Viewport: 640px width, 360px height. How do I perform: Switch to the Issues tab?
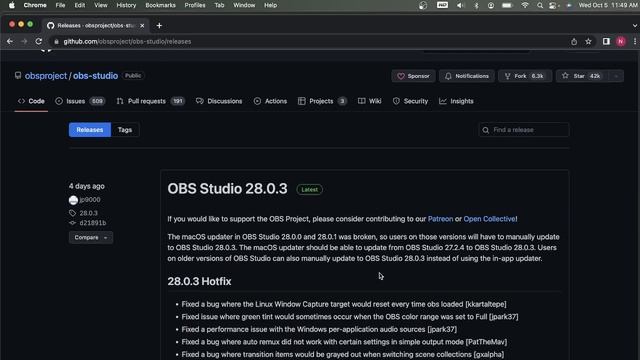80,101
